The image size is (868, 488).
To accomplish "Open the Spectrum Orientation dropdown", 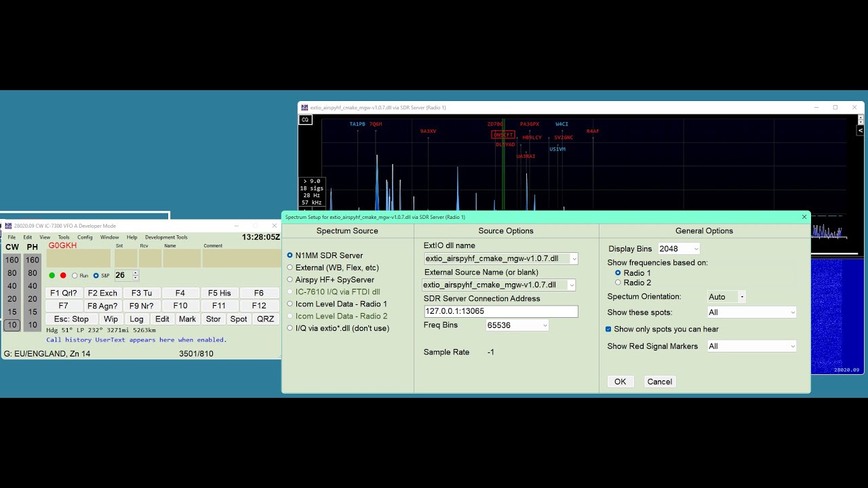I will coord(742,297).
